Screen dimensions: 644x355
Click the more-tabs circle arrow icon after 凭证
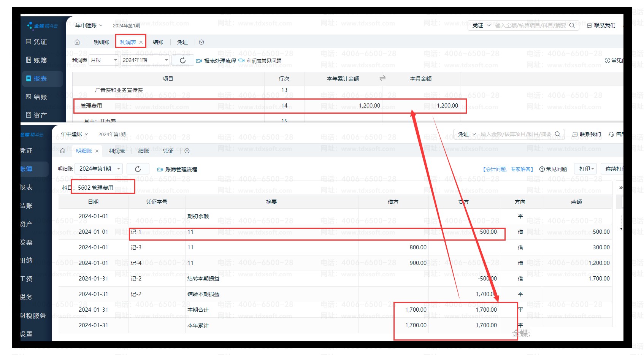click(201, 42)
